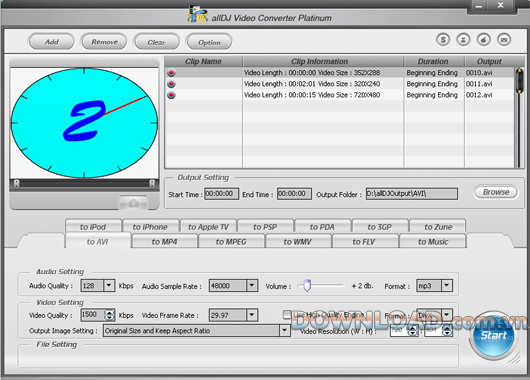Click the user registration icon
This screenshot has width=530, height=380.
463,40
